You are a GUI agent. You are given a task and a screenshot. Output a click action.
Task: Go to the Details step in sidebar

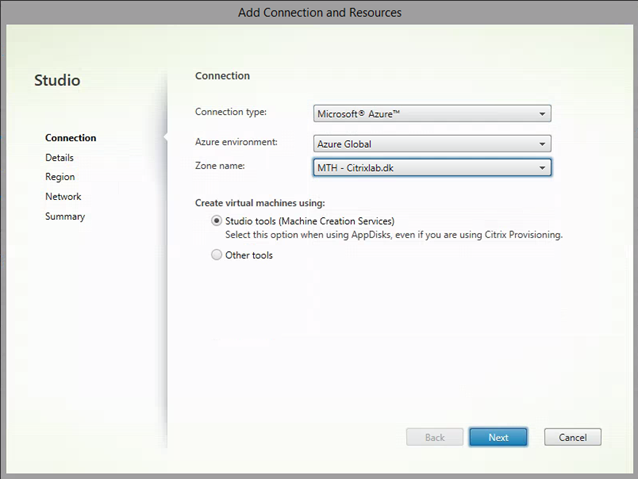(x=59, y=157)
